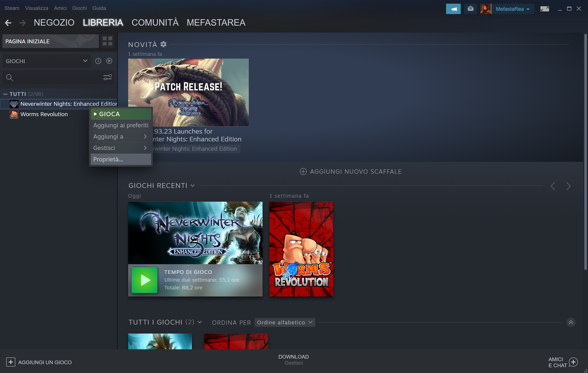Expand Gestisci submenu
Screen dimensions: 588x373
tap(121, 148)
